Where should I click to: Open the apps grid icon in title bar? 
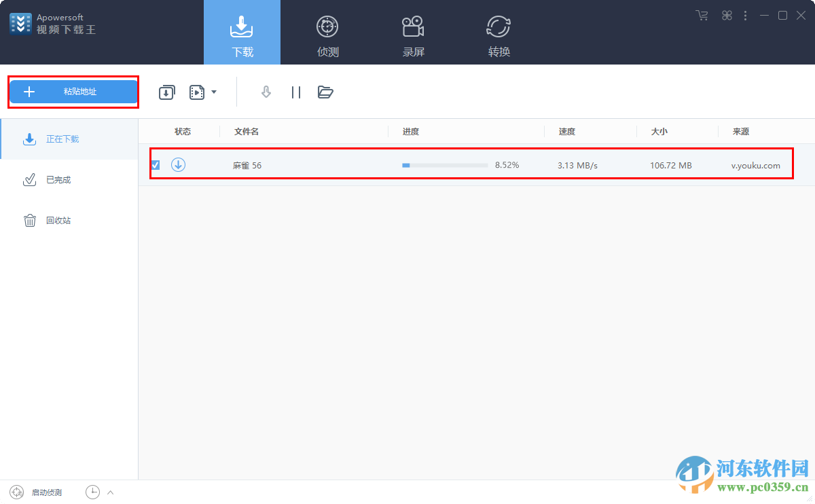click(726, 15)
